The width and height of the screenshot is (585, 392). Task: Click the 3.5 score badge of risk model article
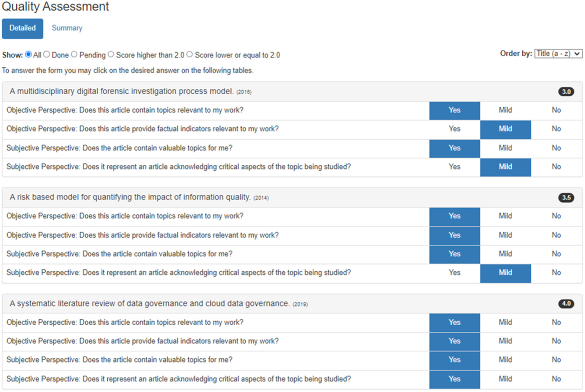click(566, 198)
